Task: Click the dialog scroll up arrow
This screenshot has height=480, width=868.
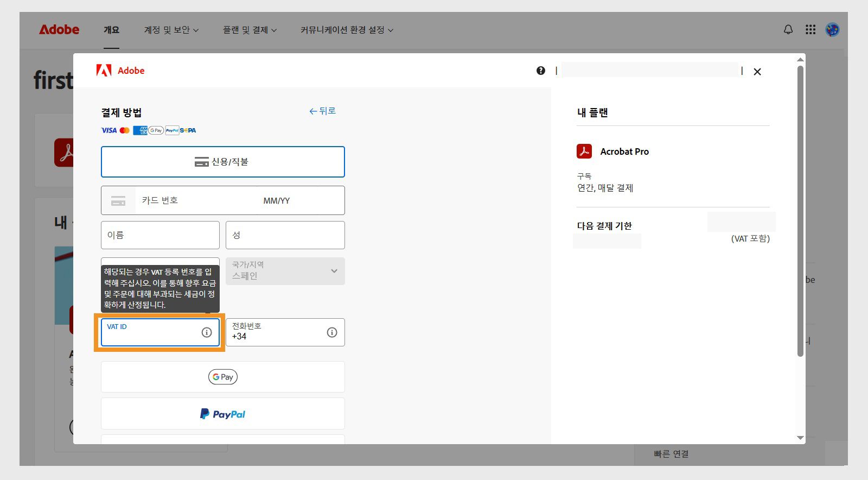Action: click(x=800, y=59)
